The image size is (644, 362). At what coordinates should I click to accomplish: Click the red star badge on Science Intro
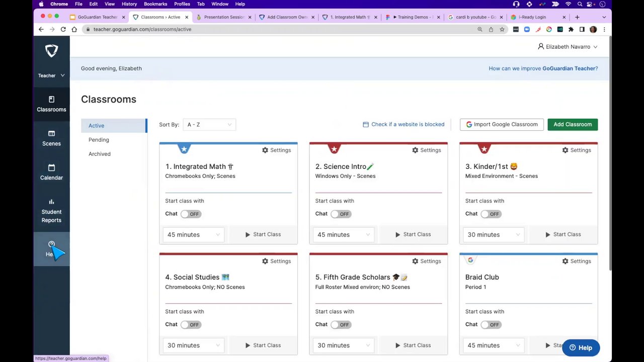334,149
